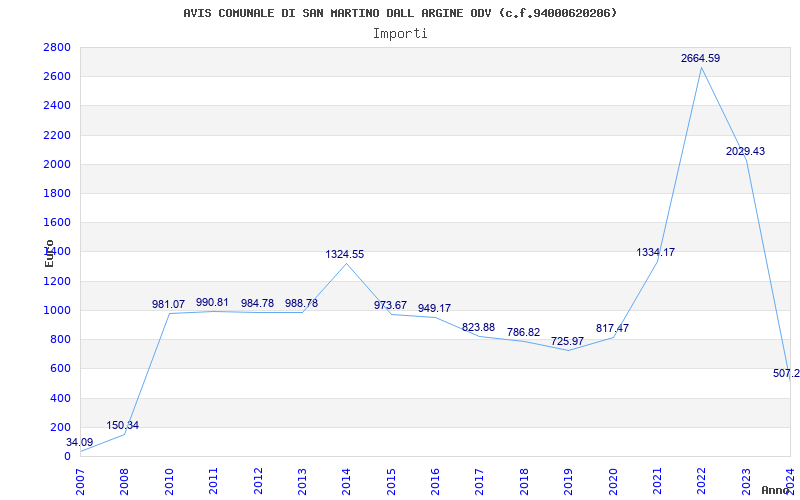Select the 2014 x-axis year label

(x=347, y=481)
